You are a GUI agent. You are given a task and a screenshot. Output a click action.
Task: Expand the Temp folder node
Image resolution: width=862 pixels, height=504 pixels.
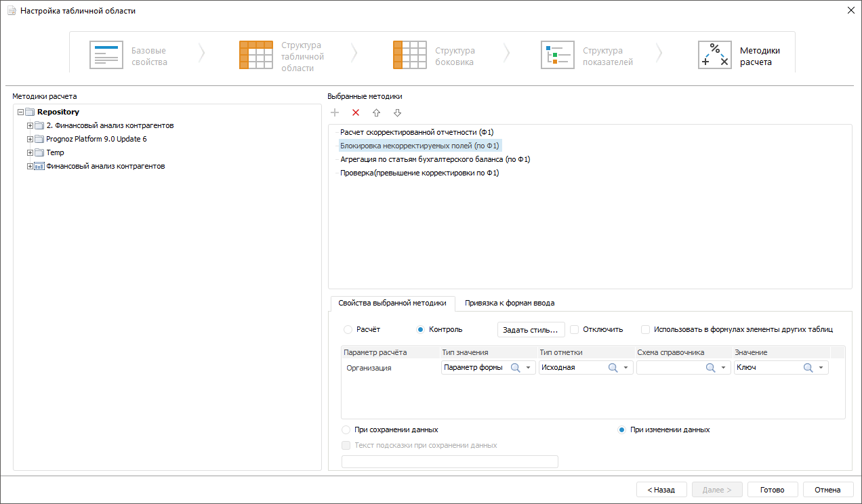pos(30,153)
